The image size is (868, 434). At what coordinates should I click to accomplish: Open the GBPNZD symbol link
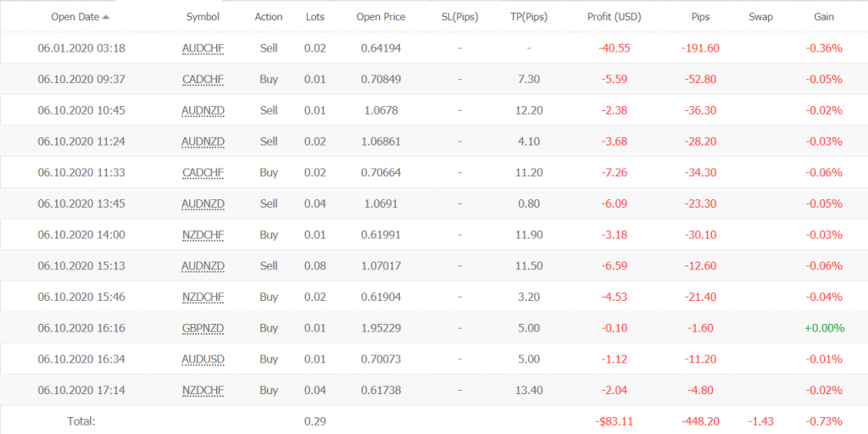pyautogui.click(x=203, y=329)
